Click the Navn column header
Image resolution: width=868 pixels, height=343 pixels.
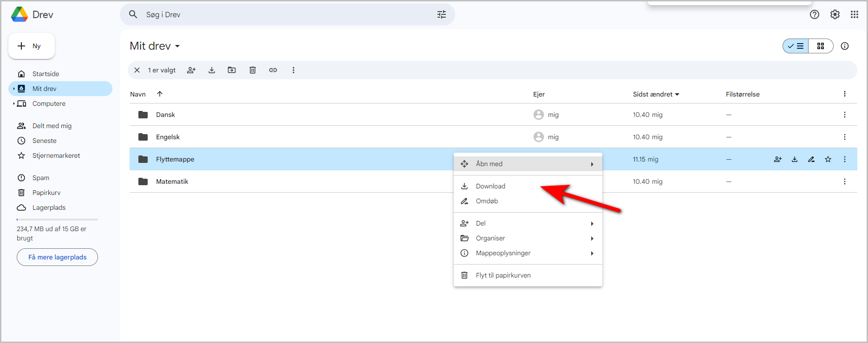pyautogui.click(x=138, y=94)
